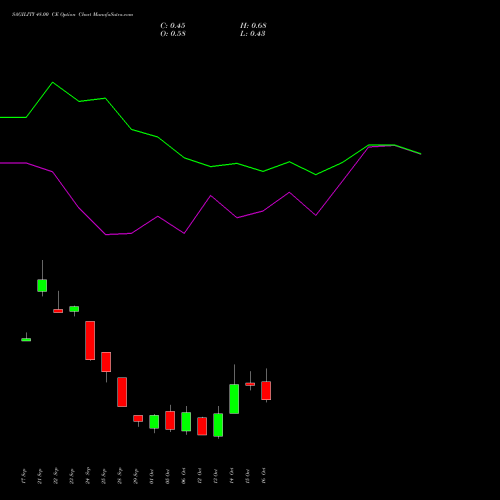Click the low value L: 0.48
This screenshot has height=500, width=500.
[253, 34]
